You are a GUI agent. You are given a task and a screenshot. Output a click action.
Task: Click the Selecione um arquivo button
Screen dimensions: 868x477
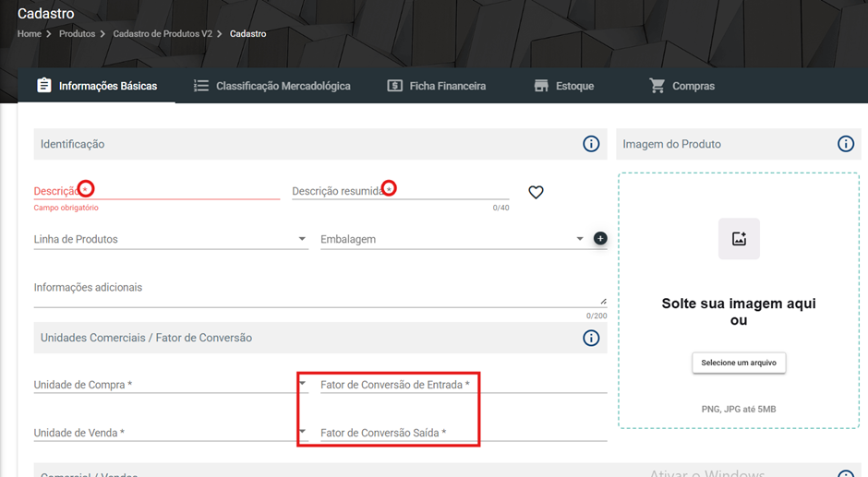(x=739, y=363)
